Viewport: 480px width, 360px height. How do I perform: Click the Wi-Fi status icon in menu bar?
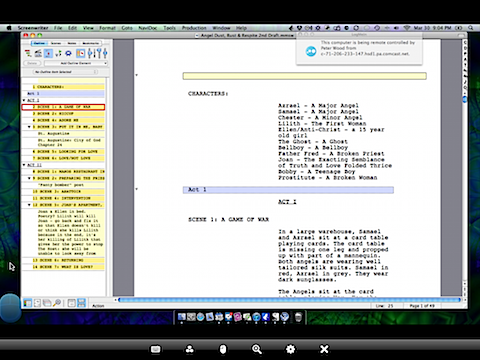407,28
